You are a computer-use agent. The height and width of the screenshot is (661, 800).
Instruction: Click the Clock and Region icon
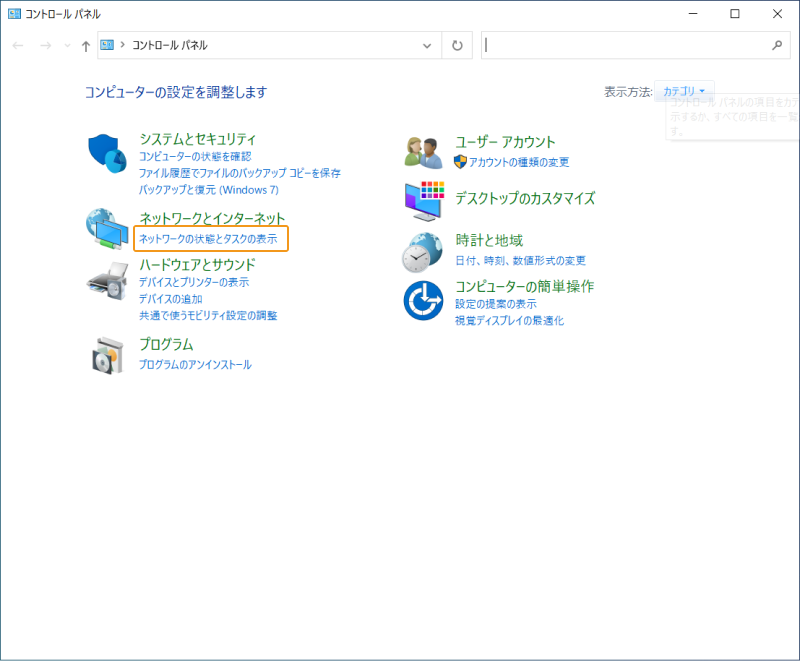click(422, 252)
